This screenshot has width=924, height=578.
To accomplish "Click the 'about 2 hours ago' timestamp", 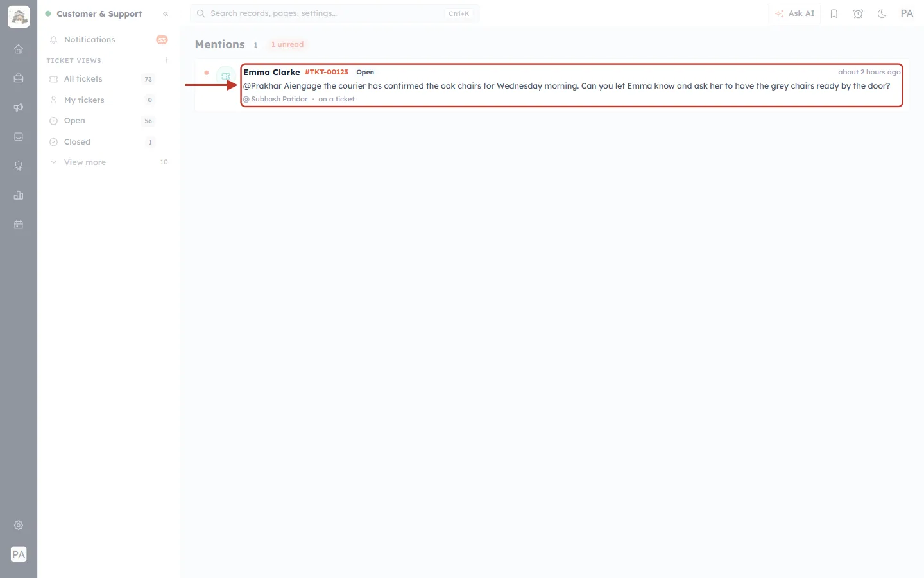I will 869,73.
